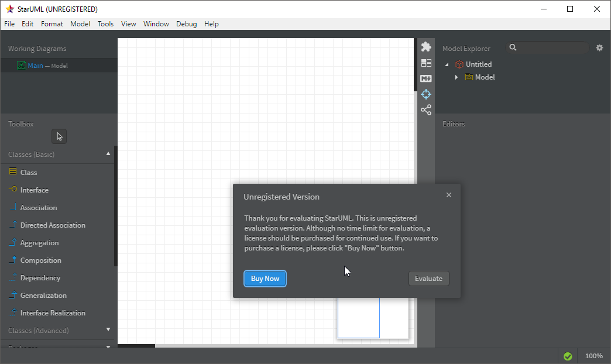The width and height of the screenshot is (611, 364).
Task: Click the Main diagram icon
Action: click(x=22, y=66)
